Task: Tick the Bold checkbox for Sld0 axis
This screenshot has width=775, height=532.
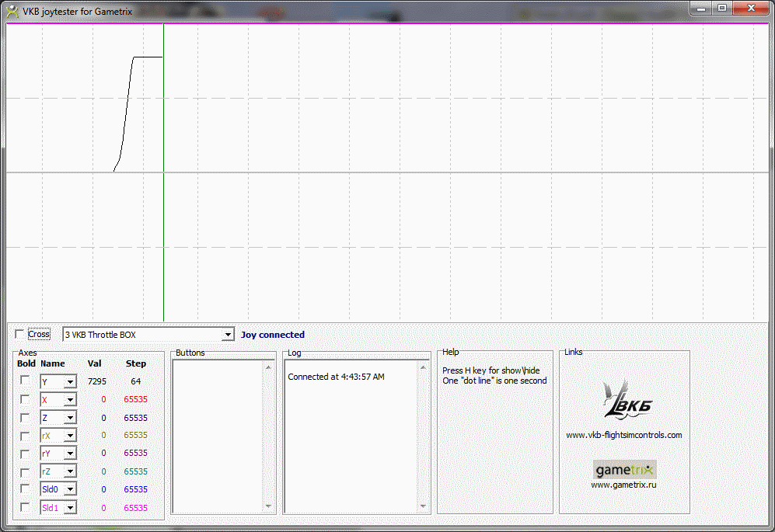Action: click(24, 489)
